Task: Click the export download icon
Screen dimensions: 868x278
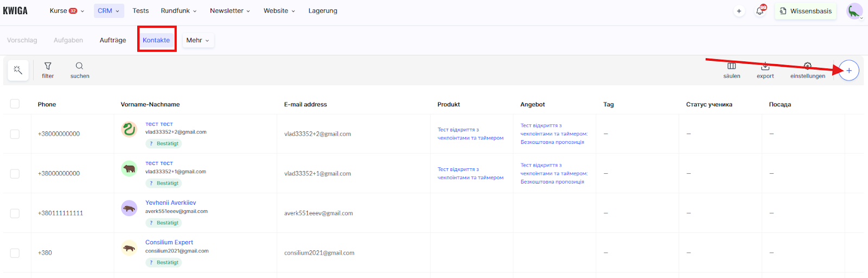Action: 765,66
